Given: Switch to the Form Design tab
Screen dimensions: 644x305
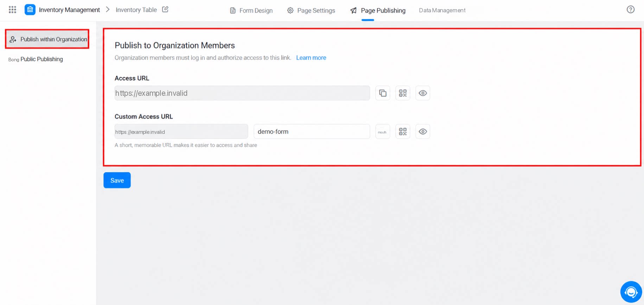Looking at the screenshot, I should tap(251, 11).
